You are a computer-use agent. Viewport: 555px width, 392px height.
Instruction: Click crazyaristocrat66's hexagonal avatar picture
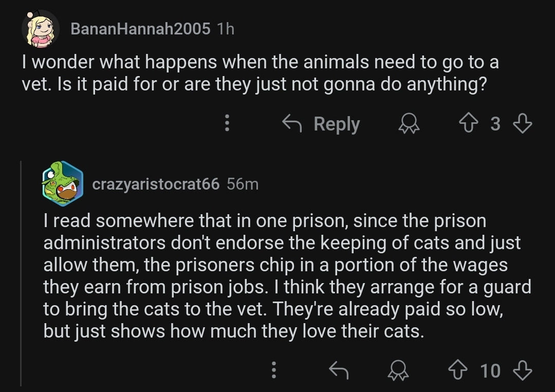(62, 183)
